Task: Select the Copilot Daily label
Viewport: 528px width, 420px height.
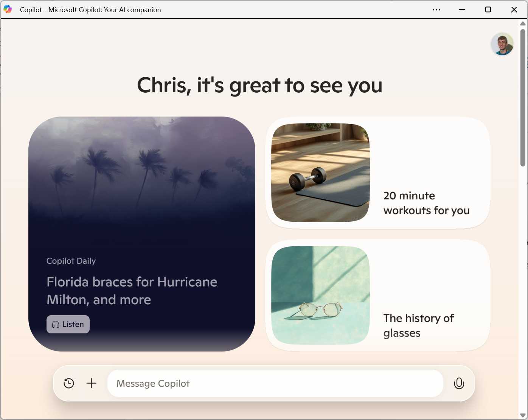Action: coord(71,261)
